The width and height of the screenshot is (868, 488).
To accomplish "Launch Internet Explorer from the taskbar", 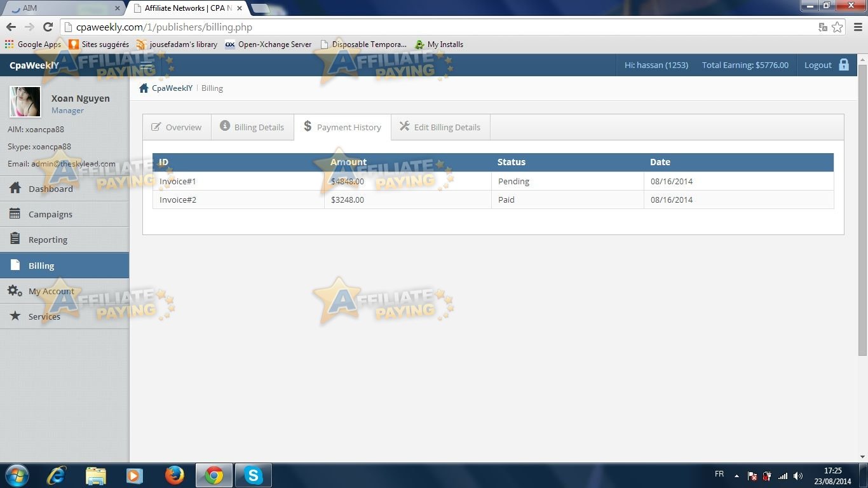I will (x=57, y=475).
